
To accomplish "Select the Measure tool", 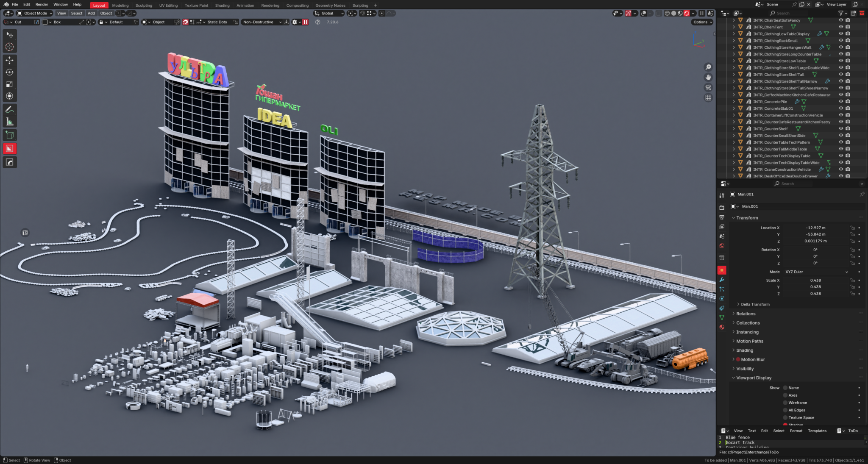I will tap(9, 122).
